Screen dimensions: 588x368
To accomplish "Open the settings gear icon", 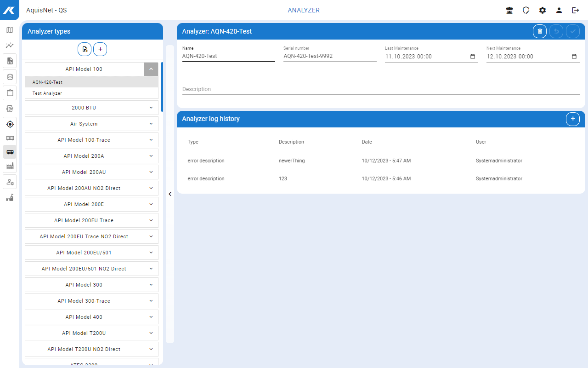I will [x=543, y=10].
